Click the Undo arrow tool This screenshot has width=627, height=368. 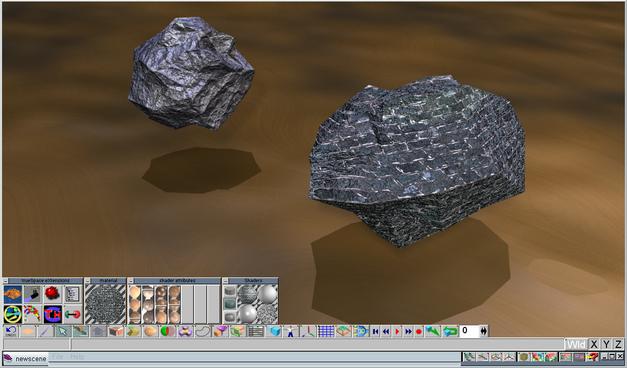(11, 331)
